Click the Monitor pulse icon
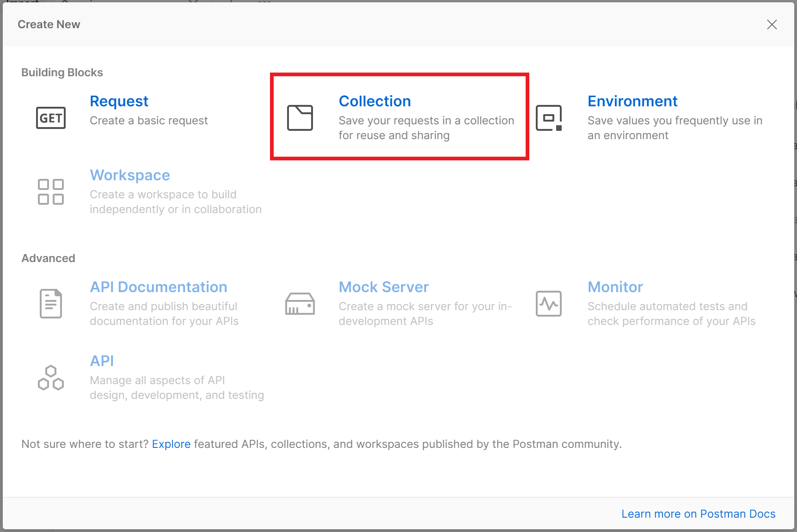797x532 pixels. pos(549,304)
